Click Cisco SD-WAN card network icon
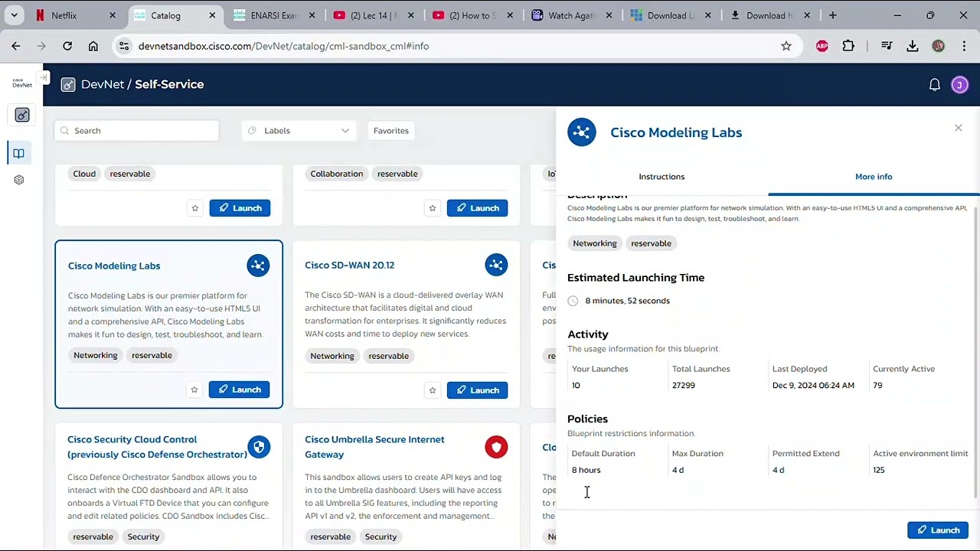Viewport: 980px width, 551px height. click(x=496, y=265)
